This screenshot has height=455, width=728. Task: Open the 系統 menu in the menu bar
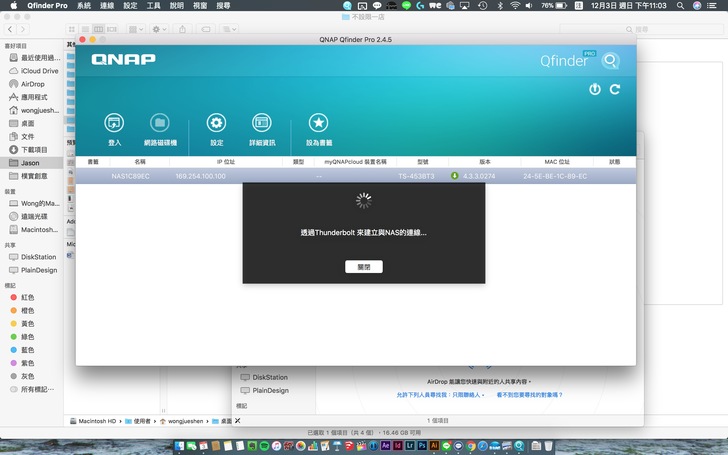point(84,6)
